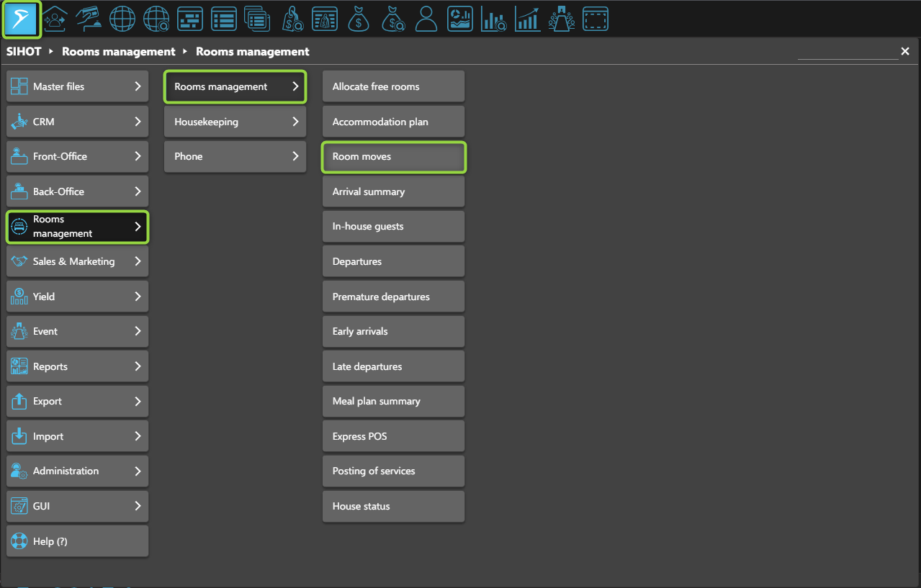Image resolution: width=921 pixels, height=588 pixels.
Task: Click the person profile toolbar icon
Action: click(426, 19)
